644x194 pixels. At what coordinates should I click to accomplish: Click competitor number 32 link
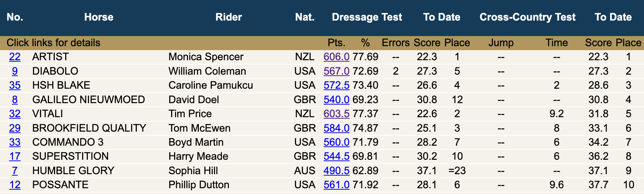coord(15,114)
